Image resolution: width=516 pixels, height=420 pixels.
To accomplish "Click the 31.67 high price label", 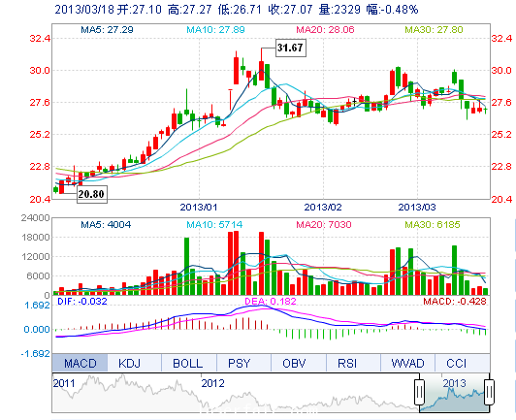I will [291, 48].
